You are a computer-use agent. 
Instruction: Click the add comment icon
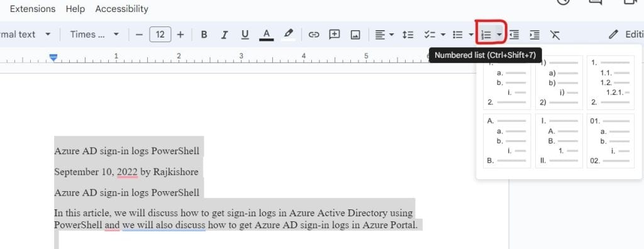[335, 35]
